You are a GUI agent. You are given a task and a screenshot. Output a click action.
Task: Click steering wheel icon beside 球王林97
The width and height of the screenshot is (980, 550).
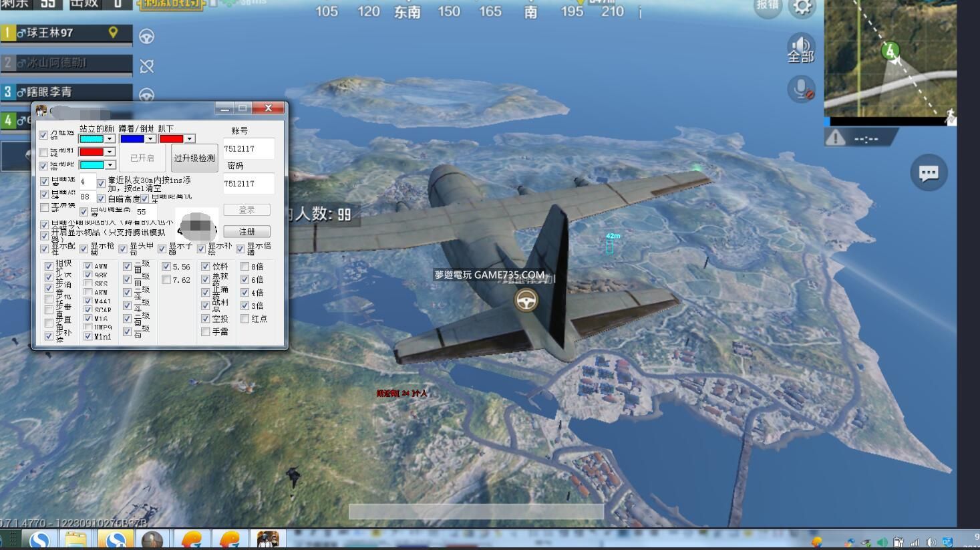coord(146,37)
